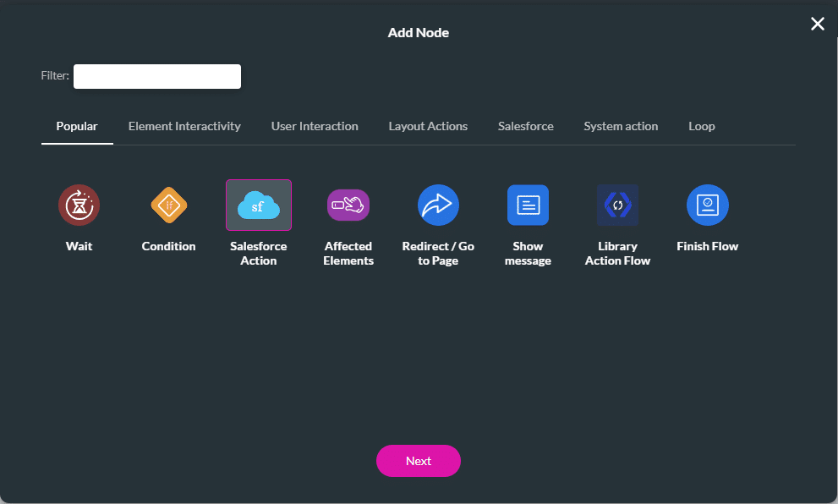Select the Affected Elements node icon
The height and width of the screenshot is (504, 838).
pyautogui.click(x=348, y=205)
